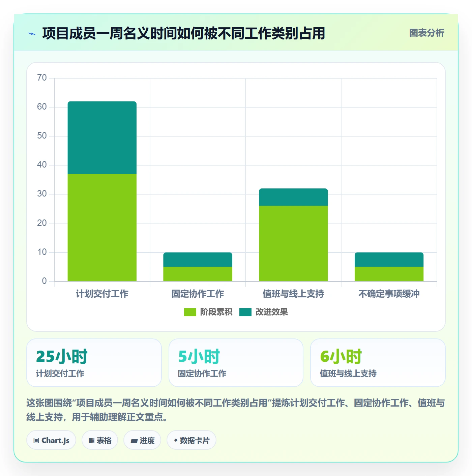The width and height of the screenshot is (472, 476).
Task: Click the 计划交付工作 x-axis label
Action: click(x=102, y=294)
